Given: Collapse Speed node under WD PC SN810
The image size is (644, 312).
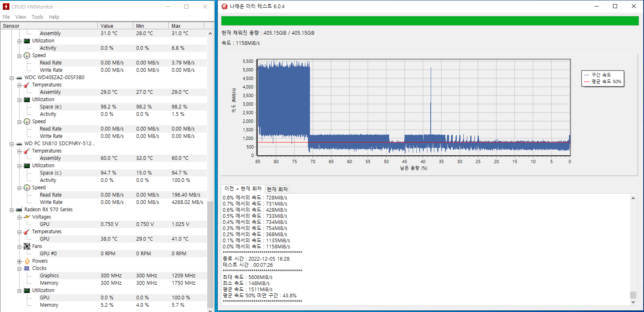Looking at the screenshot, I should click(x=19, y=188).
